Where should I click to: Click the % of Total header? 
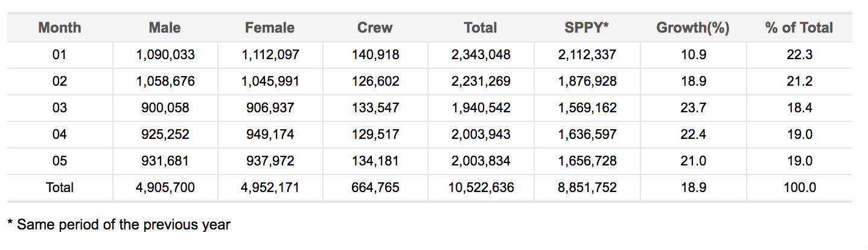pyautogui.click(x=799, y=28)
